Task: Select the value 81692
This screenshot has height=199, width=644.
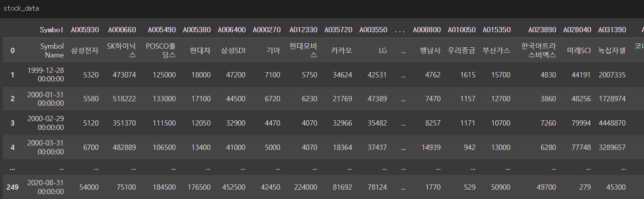Action: pyautogui.click(x=342, y=187)
